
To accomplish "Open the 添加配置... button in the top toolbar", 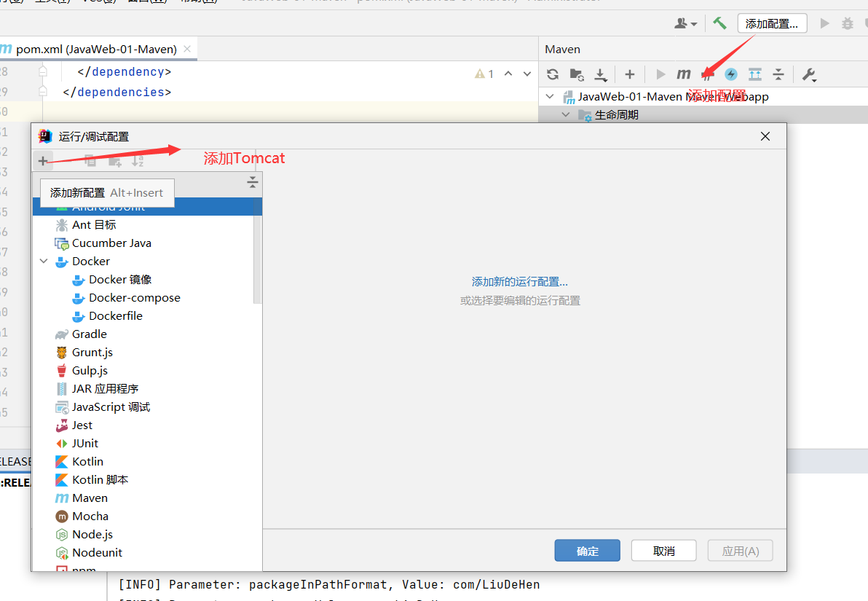I will click(x=772, y=23).
